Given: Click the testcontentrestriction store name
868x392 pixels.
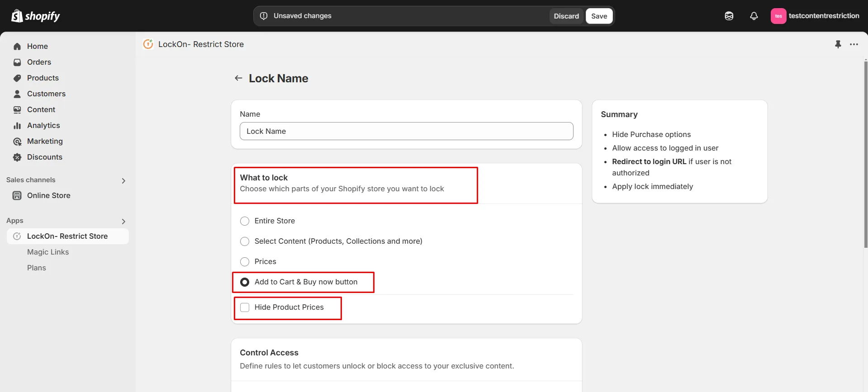Looking at the screenshot, I should (x=824, y=16).
